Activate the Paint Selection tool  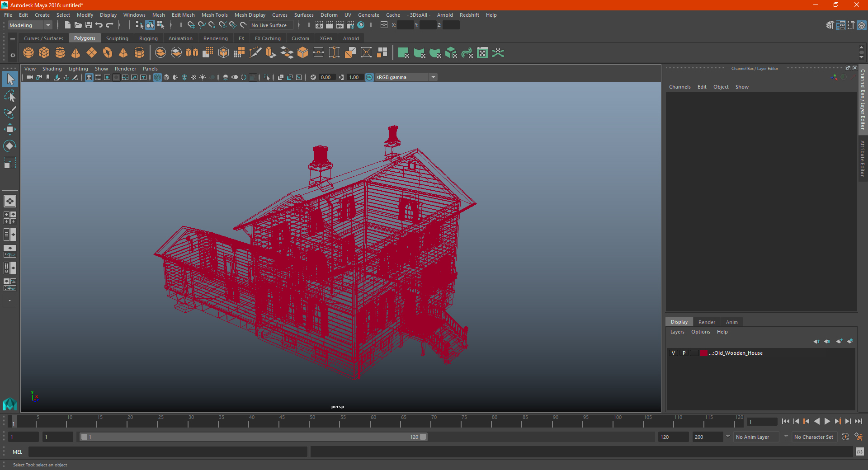(10, 113)
